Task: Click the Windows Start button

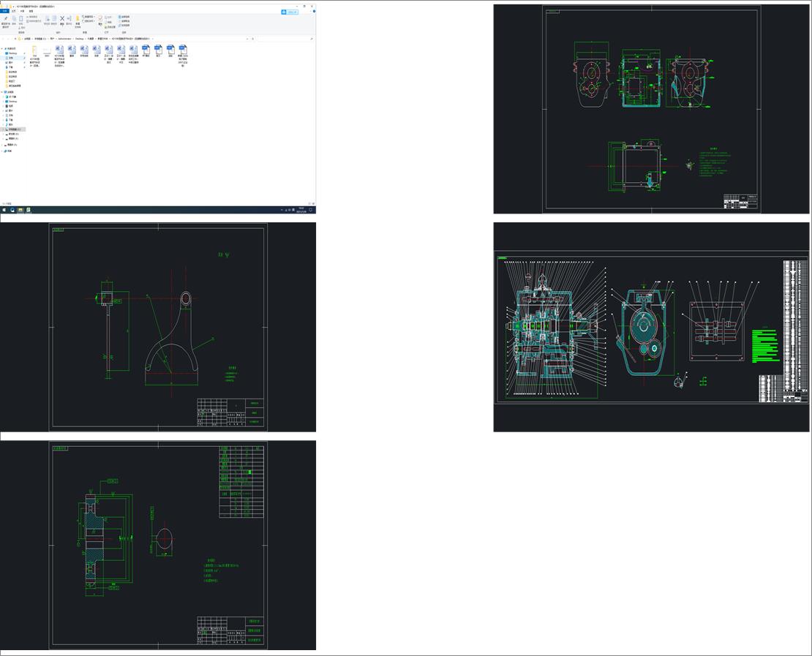Action: 4,210
